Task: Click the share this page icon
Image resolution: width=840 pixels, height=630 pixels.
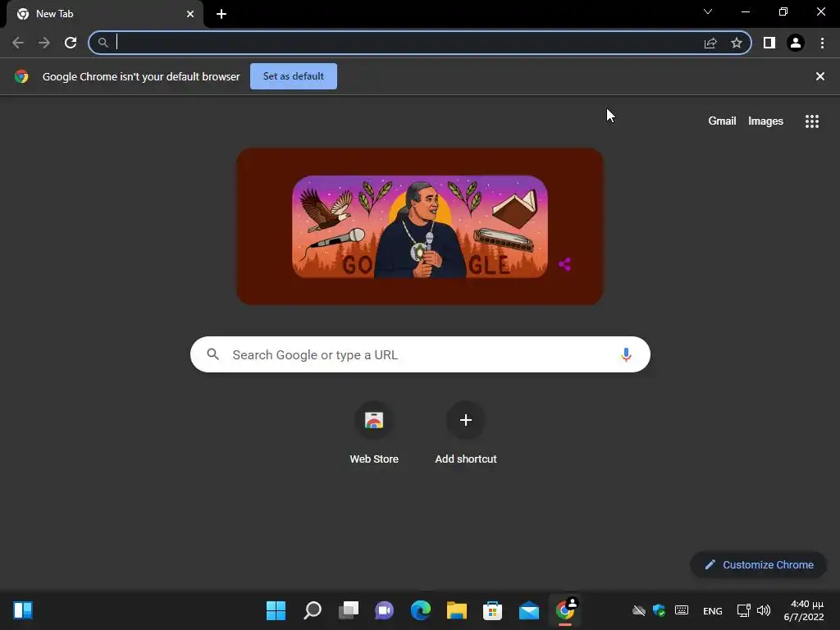Action: click(x=710, y=43)
